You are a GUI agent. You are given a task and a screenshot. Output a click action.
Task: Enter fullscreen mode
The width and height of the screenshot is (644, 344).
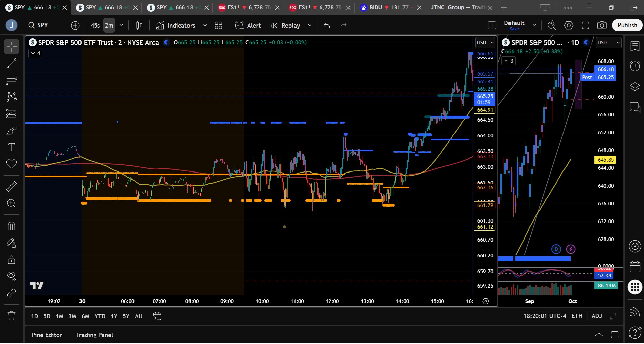click(585, 25)
